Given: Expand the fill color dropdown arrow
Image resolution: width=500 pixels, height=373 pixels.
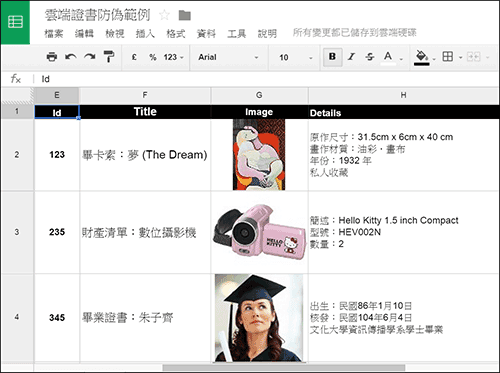Looking at the screenshot, I should pyautogui.click(x=434, y=59).
